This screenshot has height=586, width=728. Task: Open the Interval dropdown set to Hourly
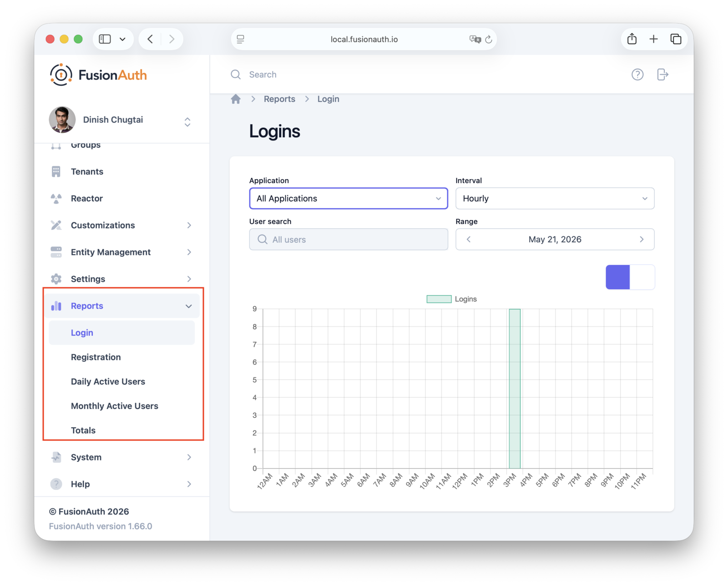pos(555,198)
